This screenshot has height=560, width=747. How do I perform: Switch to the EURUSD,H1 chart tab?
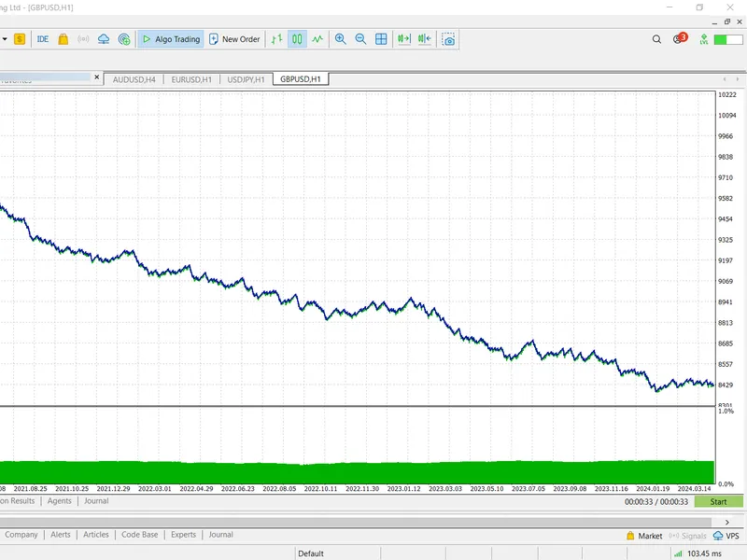pyautogui.click(x=191, y=79)
